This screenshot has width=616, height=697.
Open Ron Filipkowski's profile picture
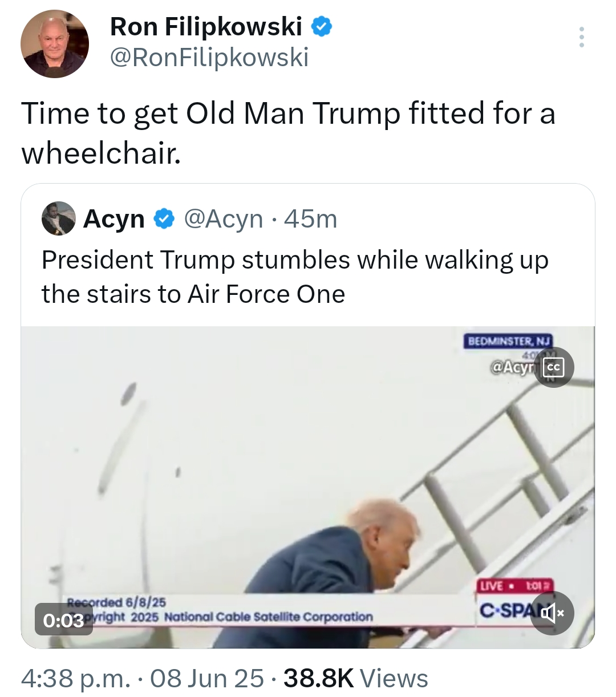point(55,43)
